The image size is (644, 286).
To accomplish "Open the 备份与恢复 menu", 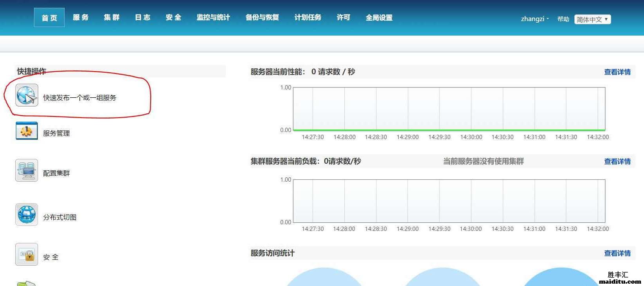I will [262, 17].
